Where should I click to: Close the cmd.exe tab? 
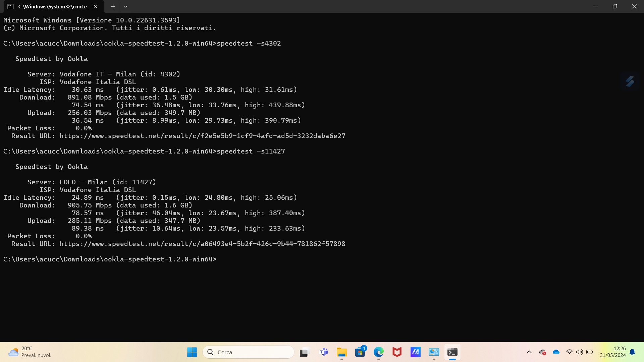coord(95,6)
